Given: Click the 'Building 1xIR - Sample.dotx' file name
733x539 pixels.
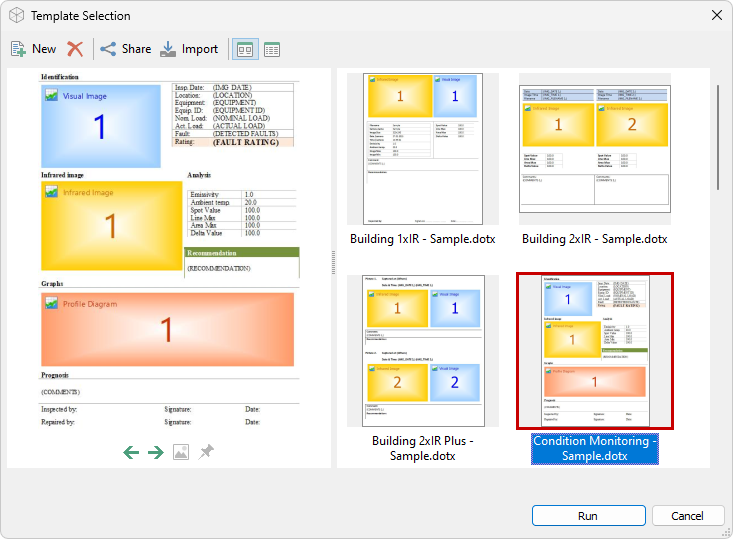Looking at the screenshot, I should point(423,239).
